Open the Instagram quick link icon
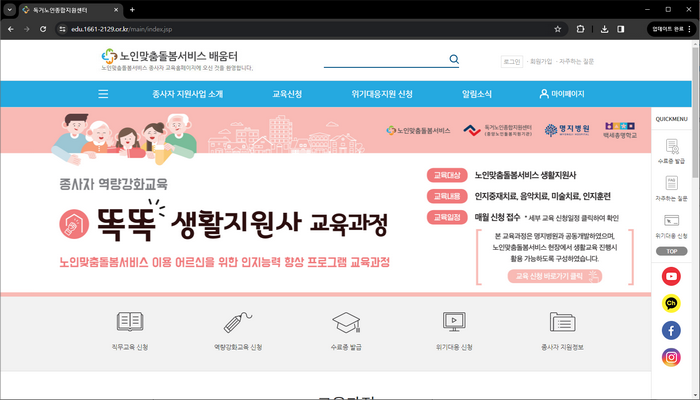700x400 pixels. [671, 357]
